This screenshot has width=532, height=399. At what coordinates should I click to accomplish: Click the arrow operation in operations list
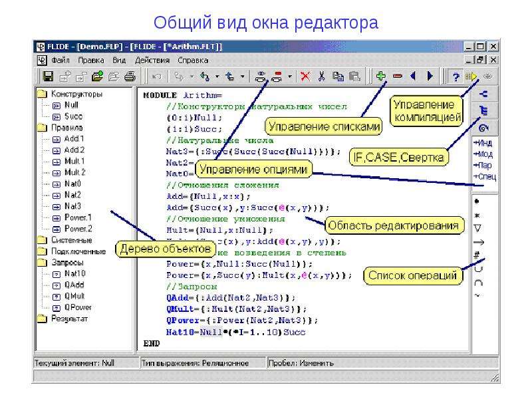pos(478,242)
